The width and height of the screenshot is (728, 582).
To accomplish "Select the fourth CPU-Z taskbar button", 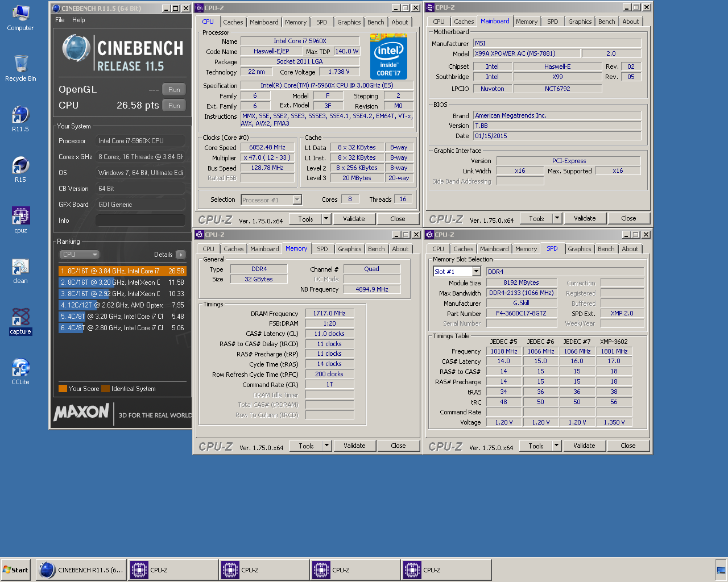I will [x=446, y=570].
